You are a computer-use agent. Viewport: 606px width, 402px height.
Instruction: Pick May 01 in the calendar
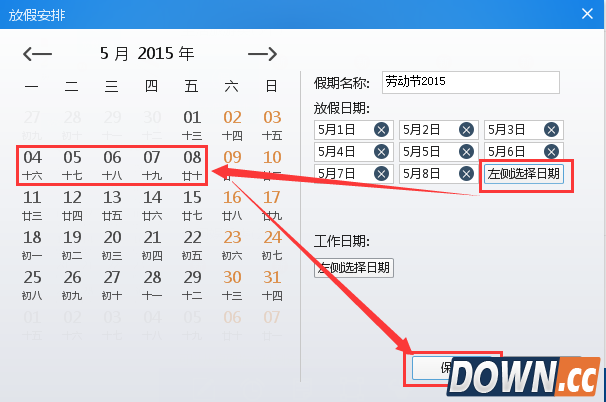coord(192,124)
